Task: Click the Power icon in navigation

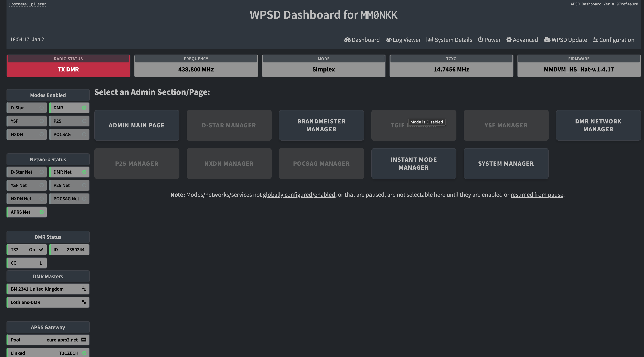Action: point(480,40)
